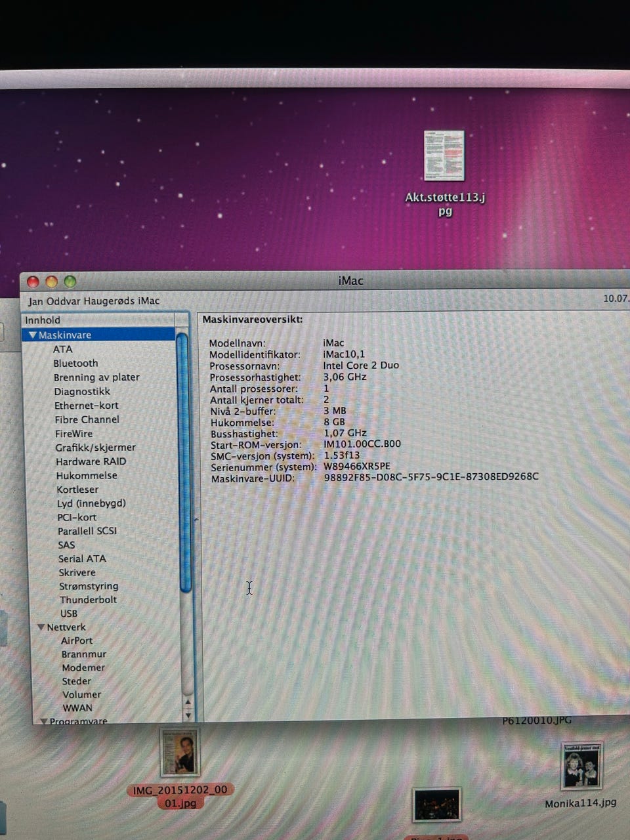Collapse the Maskinvare disclosure triangle
Screen dimensions: 630x840
pos(32,335)
